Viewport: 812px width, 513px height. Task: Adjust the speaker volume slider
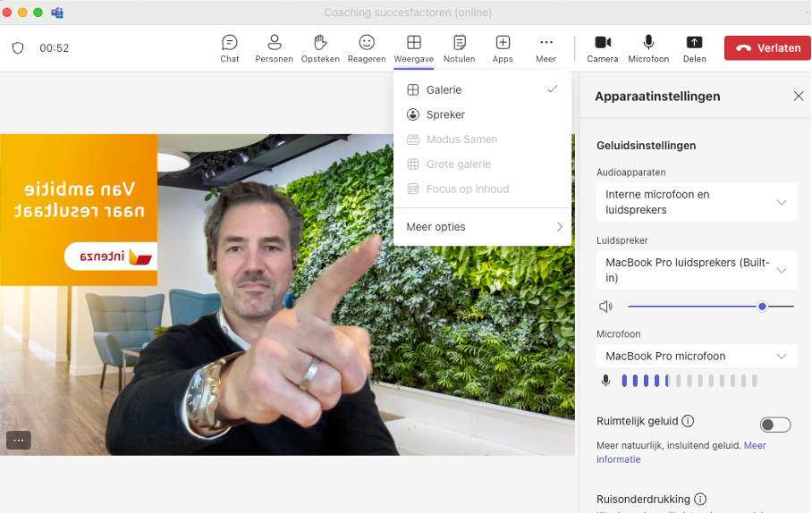pyautogui.click(x=762, y=307)
